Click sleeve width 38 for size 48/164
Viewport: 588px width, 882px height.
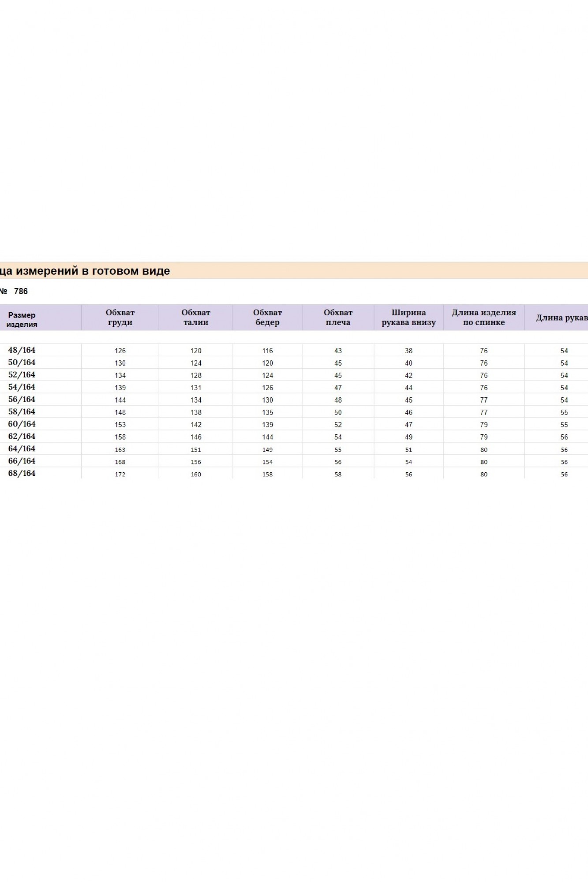point(408,351)
